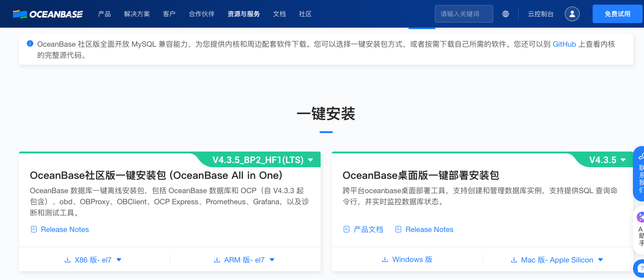Click the 免费试用 button
Screen dimensions: 644x280
point(618,14)
